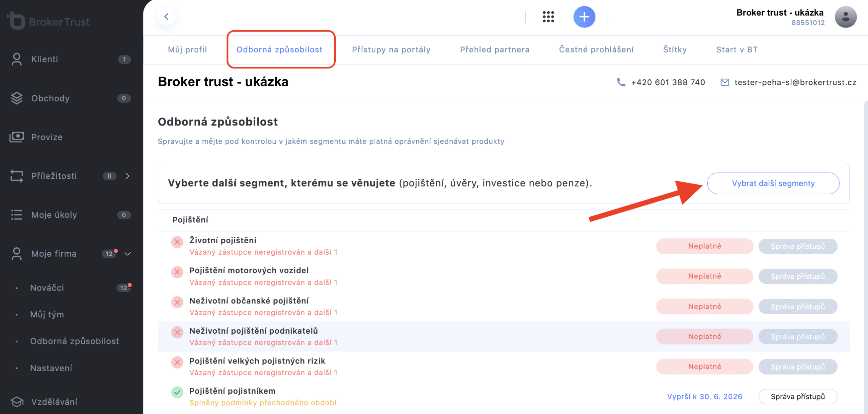
Task: Click red status icon for Životní pojištění
Action: tap(177, 242)
